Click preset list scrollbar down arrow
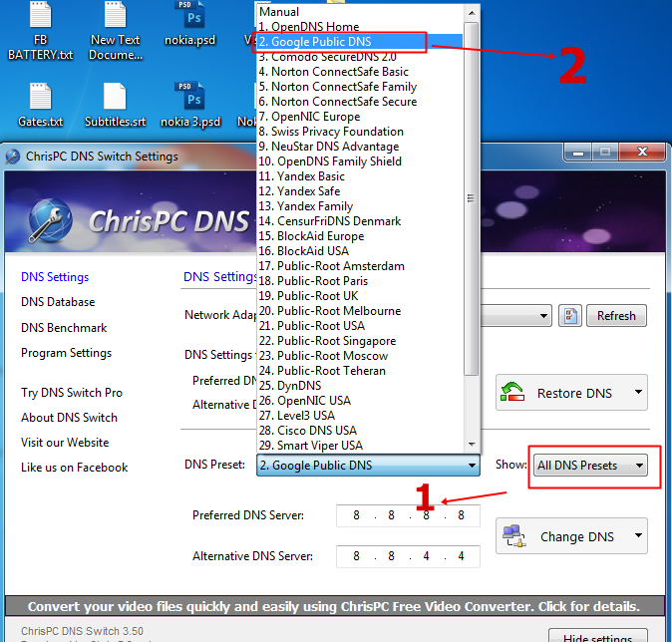672x642 pixels. (472, 445)
